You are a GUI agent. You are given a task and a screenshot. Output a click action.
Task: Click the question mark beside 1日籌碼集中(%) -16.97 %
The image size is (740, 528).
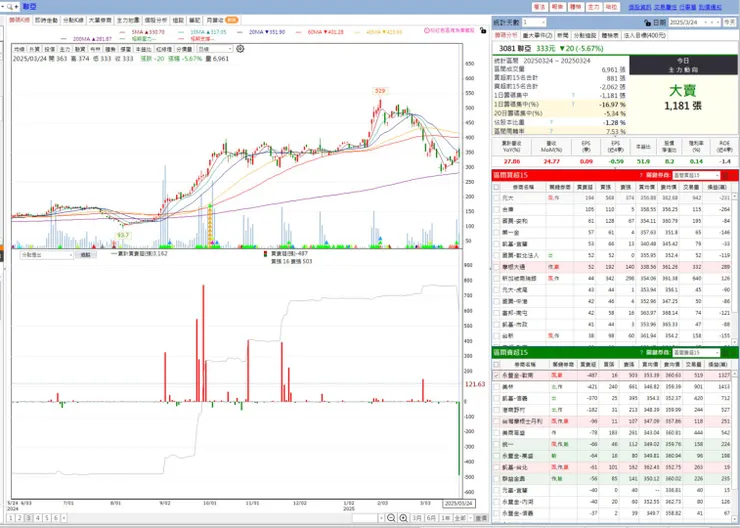(x=573, y=104)
